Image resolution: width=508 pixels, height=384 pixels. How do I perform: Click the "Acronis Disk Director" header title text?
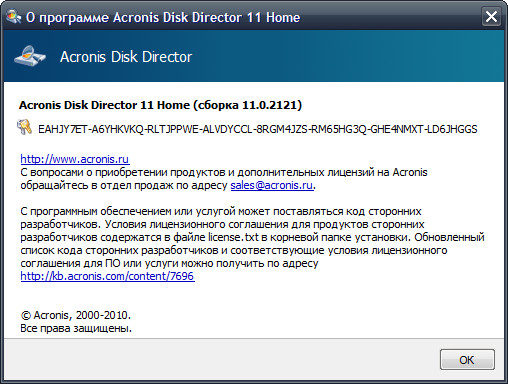pyautogui.click(x=126, y=57)
